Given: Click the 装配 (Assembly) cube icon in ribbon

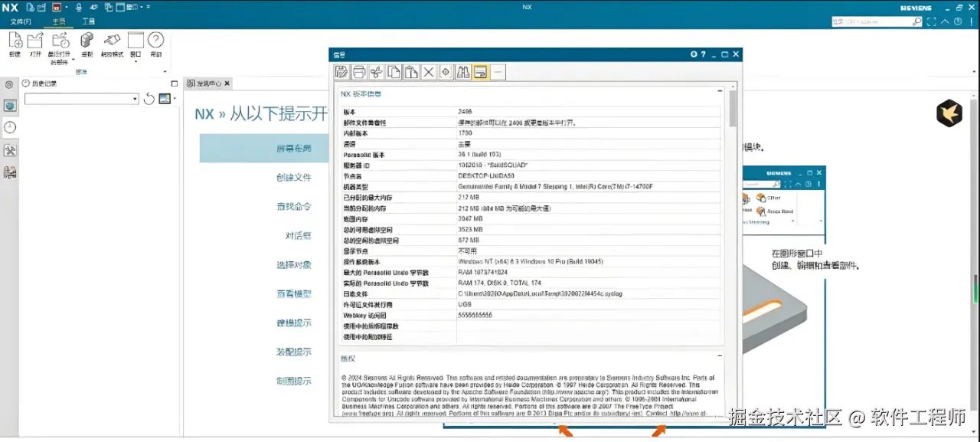Looking at the screenshot, I should pos(87,41).
